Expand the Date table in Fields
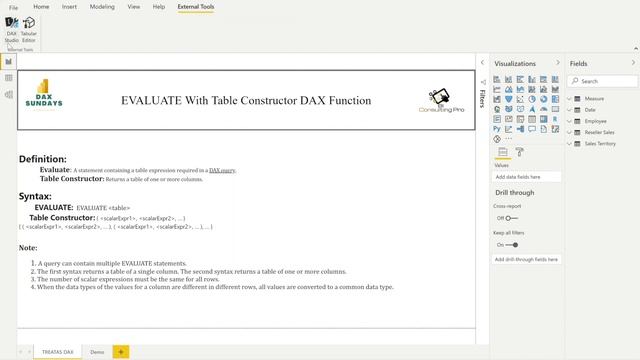This screenshot has height=360, width=640. click(x=569, y=110)
